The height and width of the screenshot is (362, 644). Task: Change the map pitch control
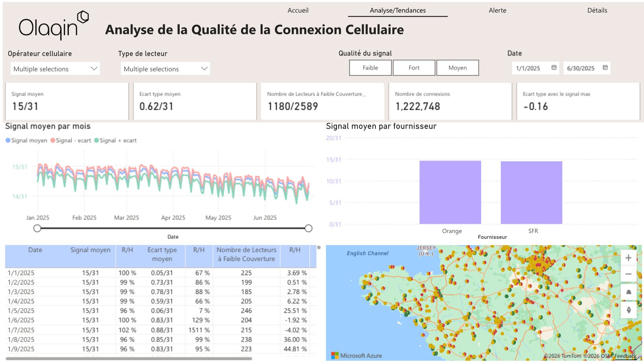pyautogui.click(x=628, y=292)
